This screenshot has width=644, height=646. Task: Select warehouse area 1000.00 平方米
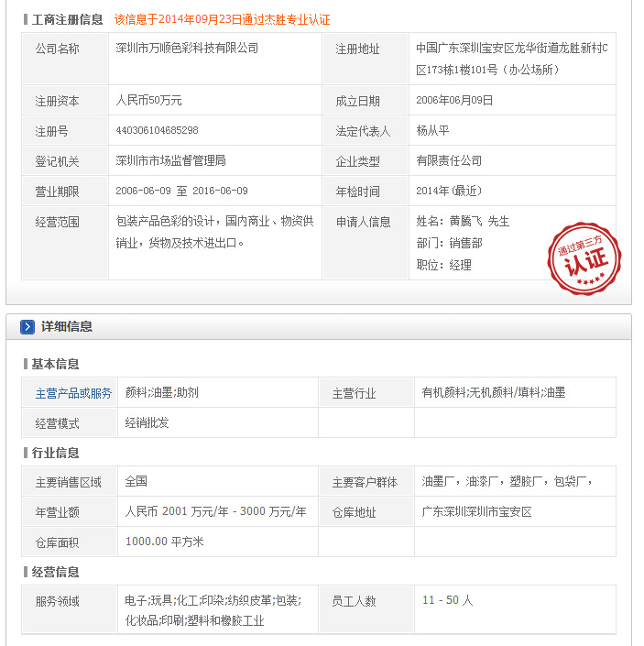point(164,542)
